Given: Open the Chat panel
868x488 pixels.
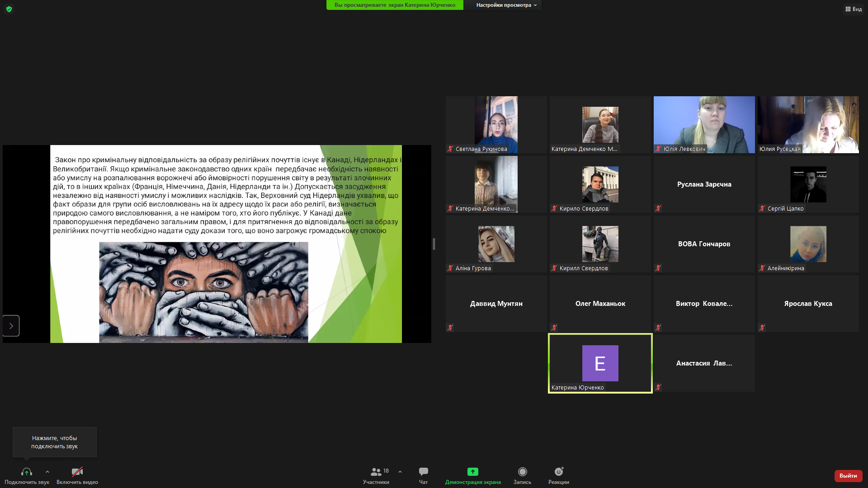Looking at the screenshot, I should pyautogui.click(x=423, y=475).
